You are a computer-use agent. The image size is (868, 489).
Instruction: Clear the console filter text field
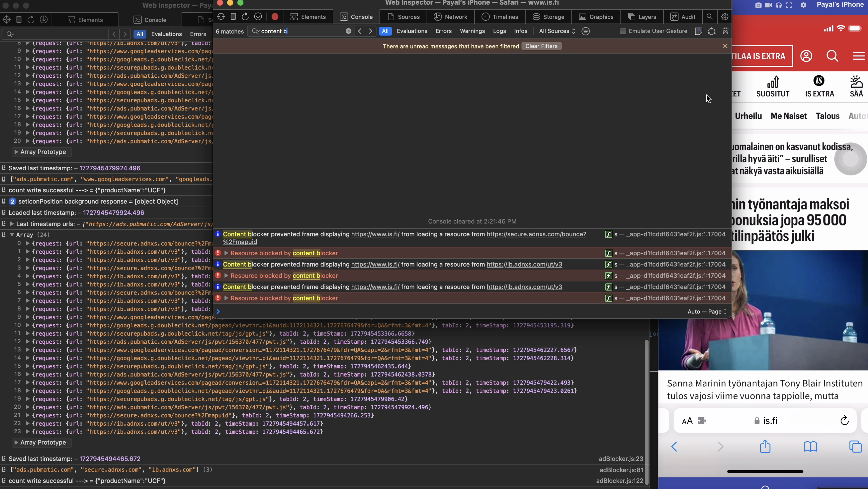pyautogui.click(x=348, y=31)
